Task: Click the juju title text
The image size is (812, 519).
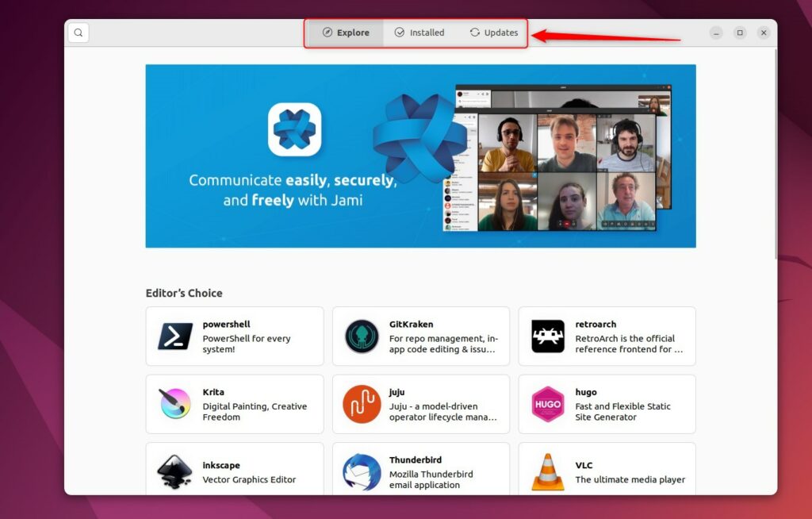Action: [x=396, y=392]
